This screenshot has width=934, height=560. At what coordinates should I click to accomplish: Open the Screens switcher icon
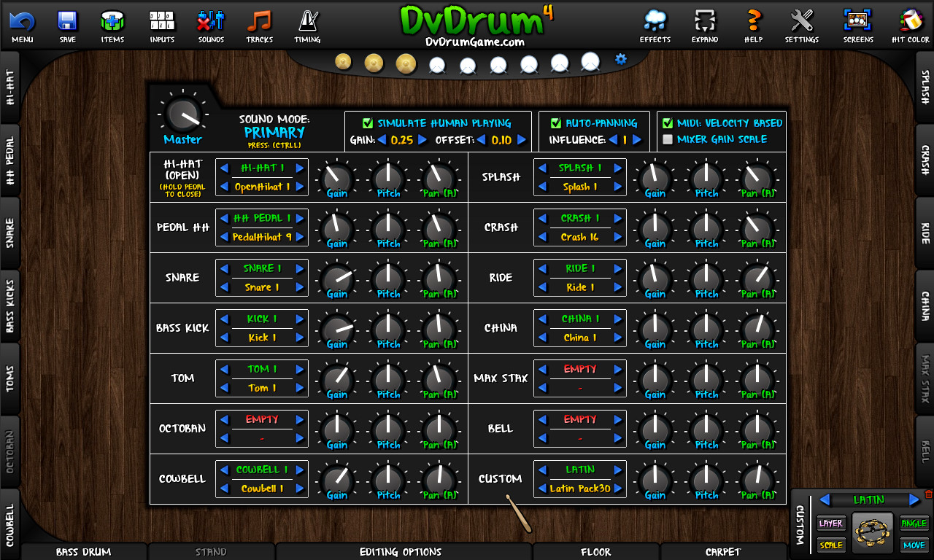[x=857, y=20]
